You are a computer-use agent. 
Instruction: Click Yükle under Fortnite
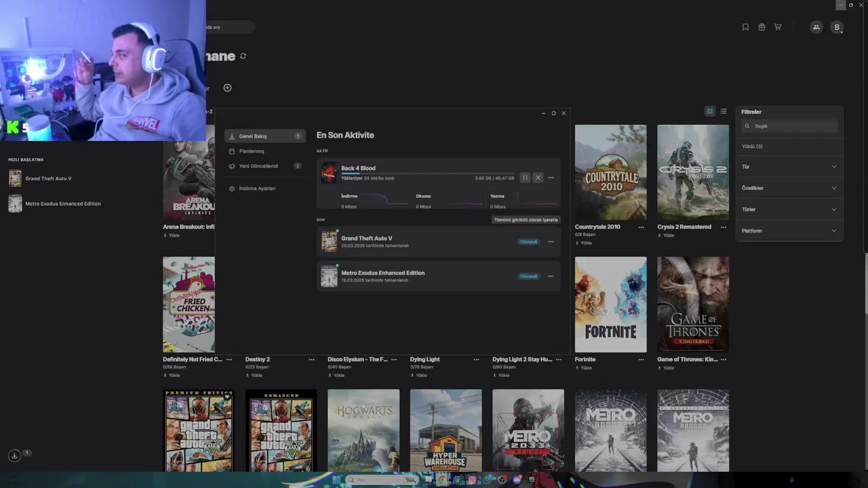tap(583, 368)
